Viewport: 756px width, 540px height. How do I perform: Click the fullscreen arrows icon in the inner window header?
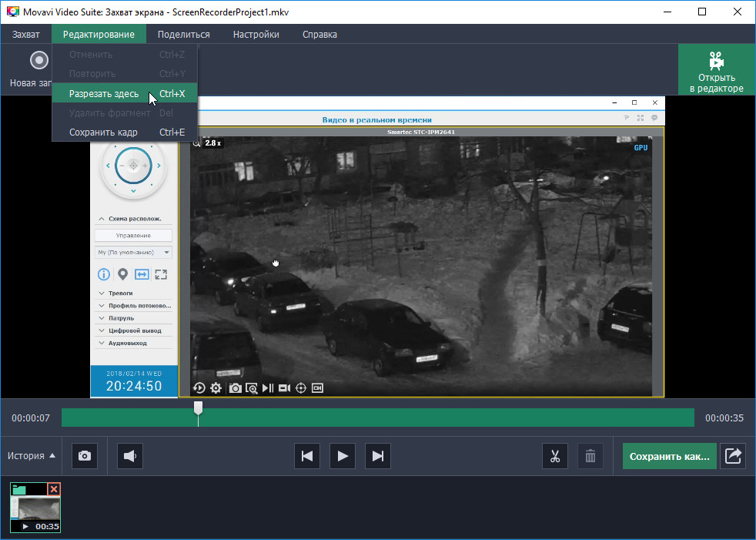[641, 118]
